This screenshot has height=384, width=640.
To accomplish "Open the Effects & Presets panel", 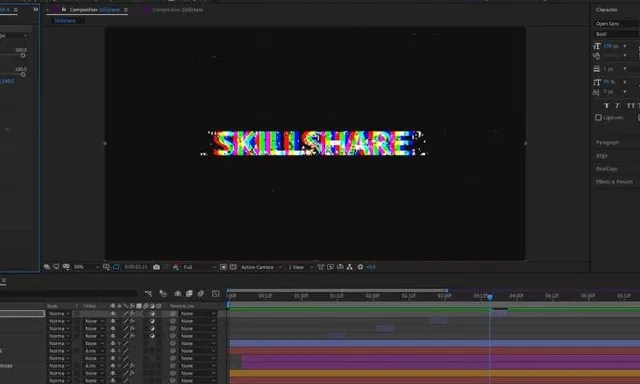I will coord(614,182).
